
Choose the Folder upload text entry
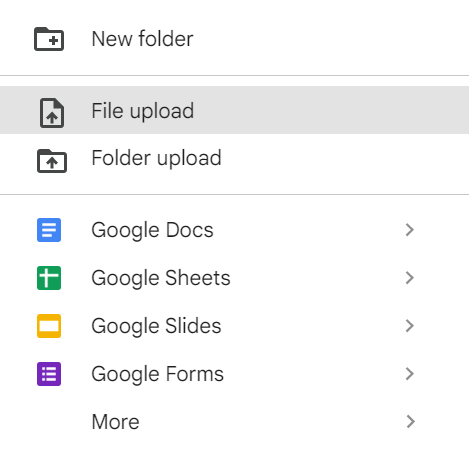[x=156, y=158]
